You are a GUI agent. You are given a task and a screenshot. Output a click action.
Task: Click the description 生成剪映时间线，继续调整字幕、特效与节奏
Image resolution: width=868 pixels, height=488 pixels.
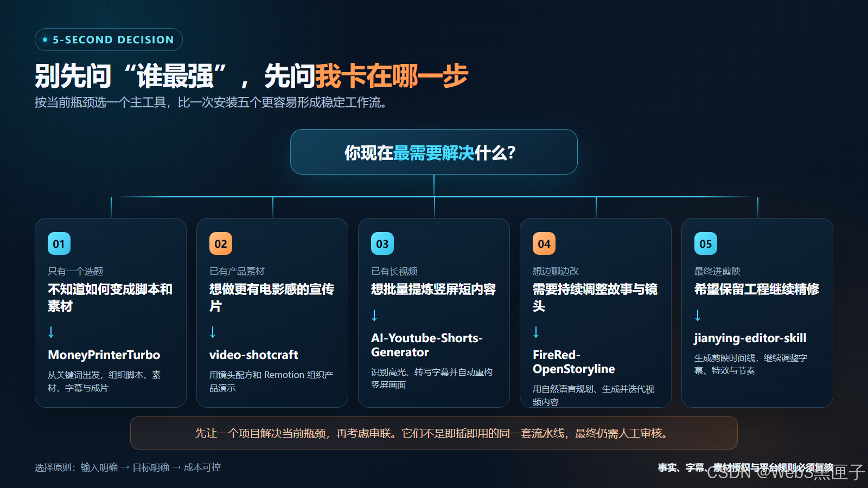point(751,364)
